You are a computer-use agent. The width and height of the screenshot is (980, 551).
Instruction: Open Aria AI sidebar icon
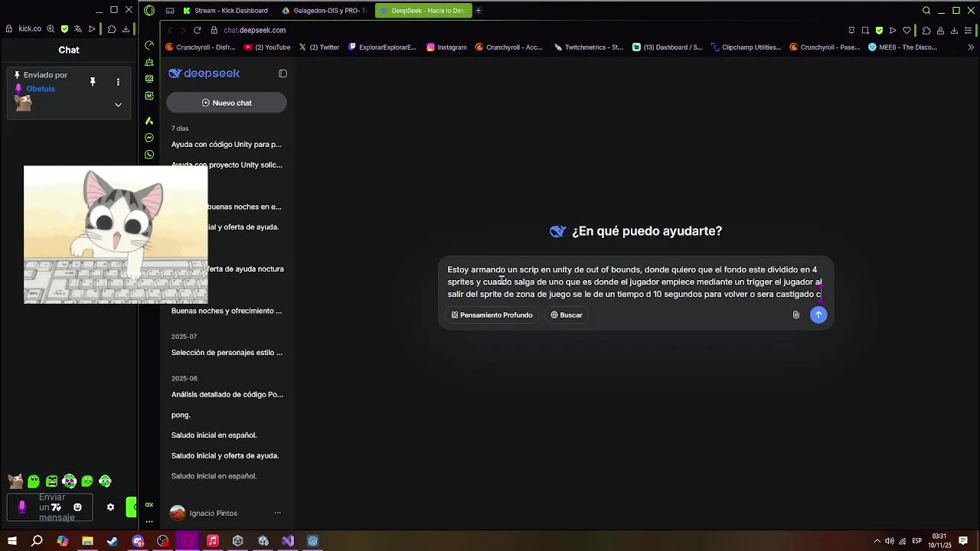[x=149, y=121]
